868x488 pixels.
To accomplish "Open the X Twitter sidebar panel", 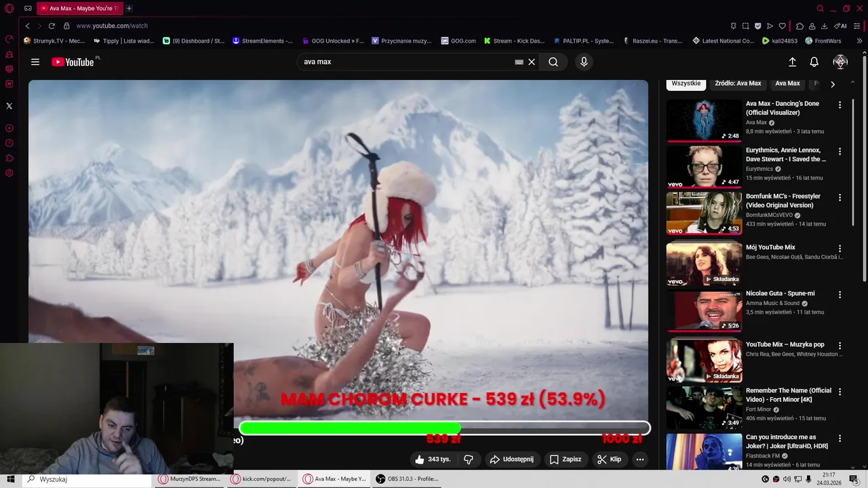I will (x=9, y=106).
